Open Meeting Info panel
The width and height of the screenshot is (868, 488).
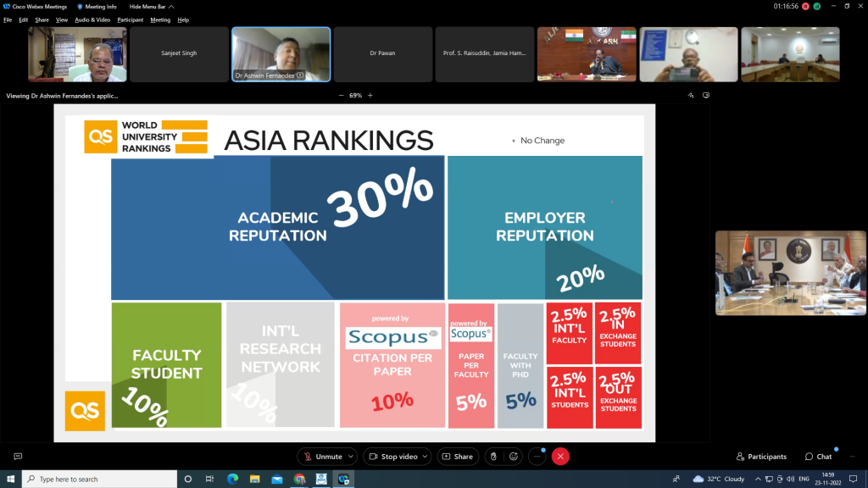point(97,7)
